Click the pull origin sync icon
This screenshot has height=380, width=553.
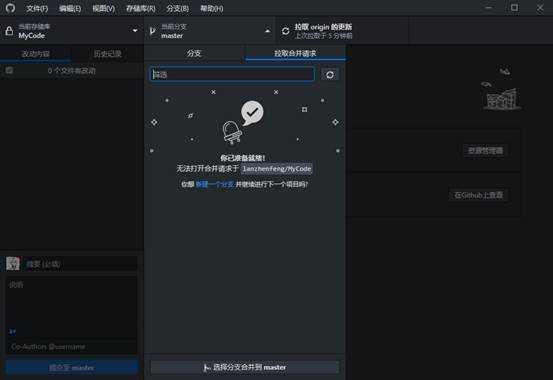[286, 31]
